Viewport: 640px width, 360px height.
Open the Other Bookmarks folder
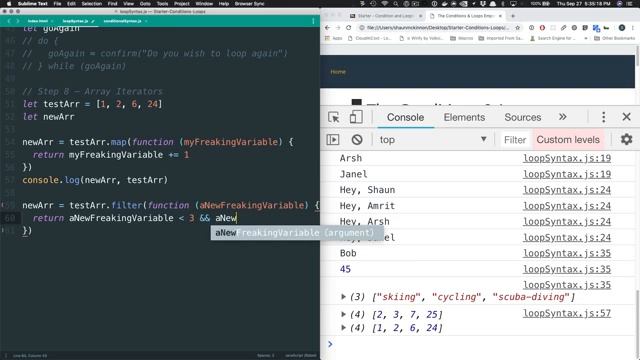[x=614, y=38]
